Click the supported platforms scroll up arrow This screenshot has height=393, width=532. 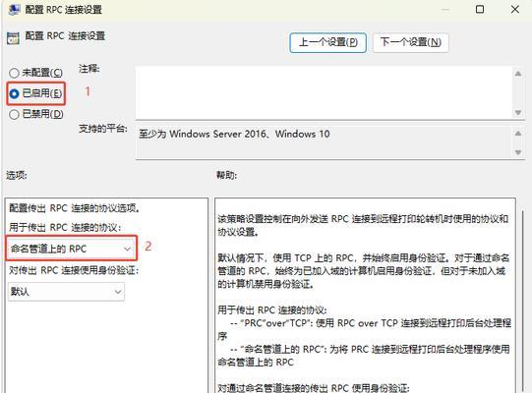[518, 134]
